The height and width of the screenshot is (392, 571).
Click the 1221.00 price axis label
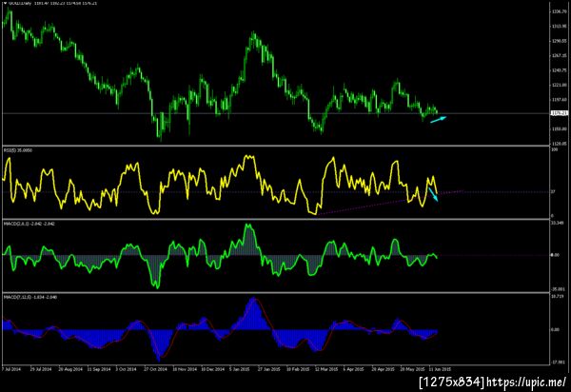tap(559, 85)
